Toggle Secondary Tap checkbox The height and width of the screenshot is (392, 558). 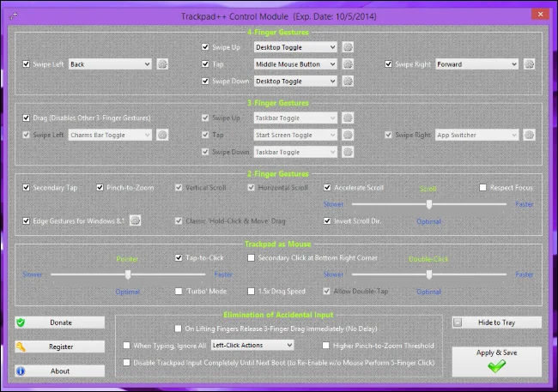pyautogui.click(x=26, y=188)
